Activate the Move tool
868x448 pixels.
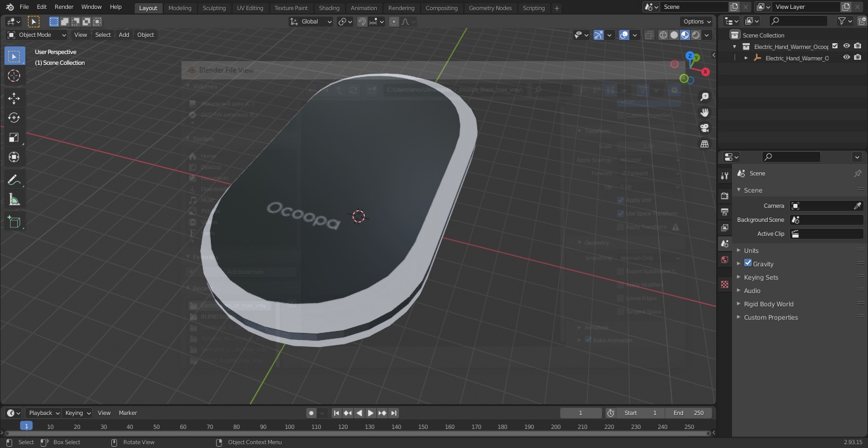(x=14, y=98)
